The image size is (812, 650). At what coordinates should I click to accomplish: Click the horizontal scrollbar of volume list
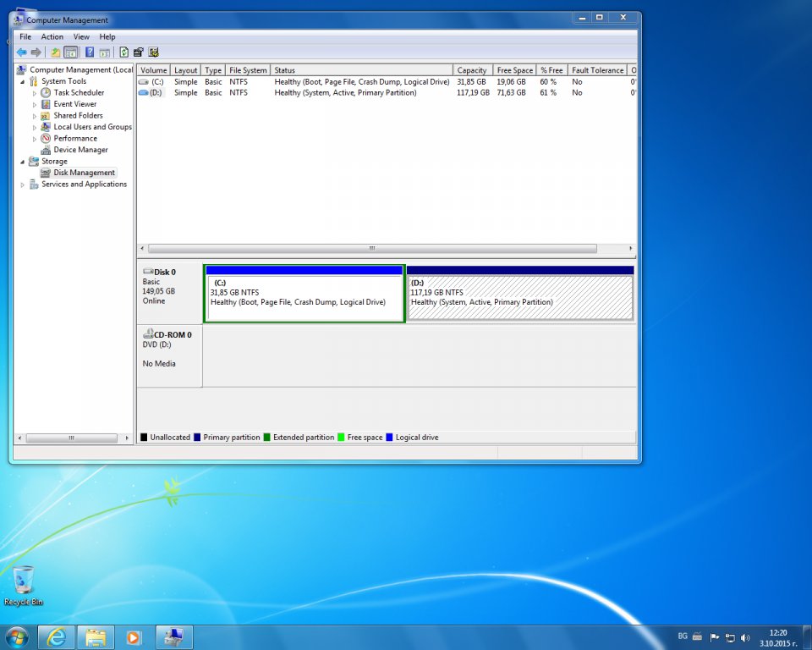372,249
